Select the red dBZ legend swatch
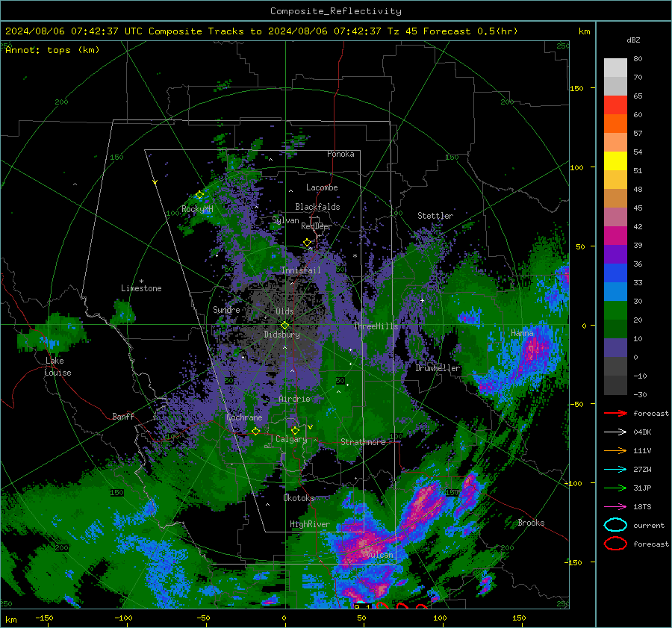 pos(615,105)
